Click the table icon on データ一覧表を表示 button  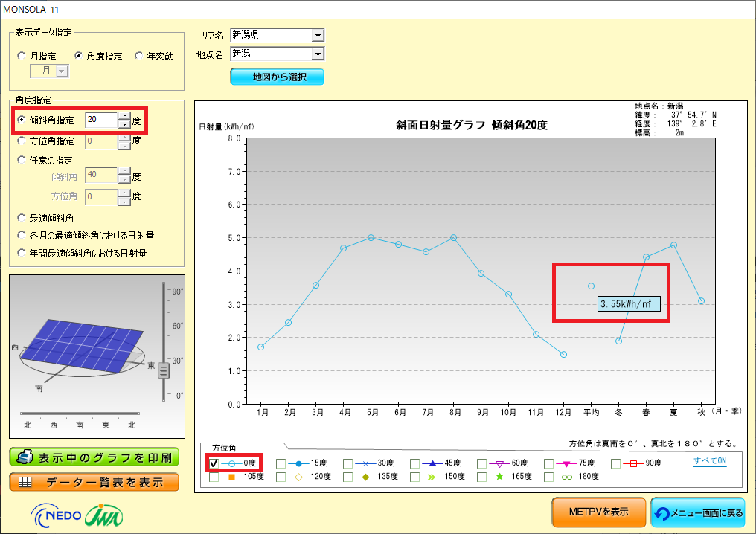(x=25, y=482)
